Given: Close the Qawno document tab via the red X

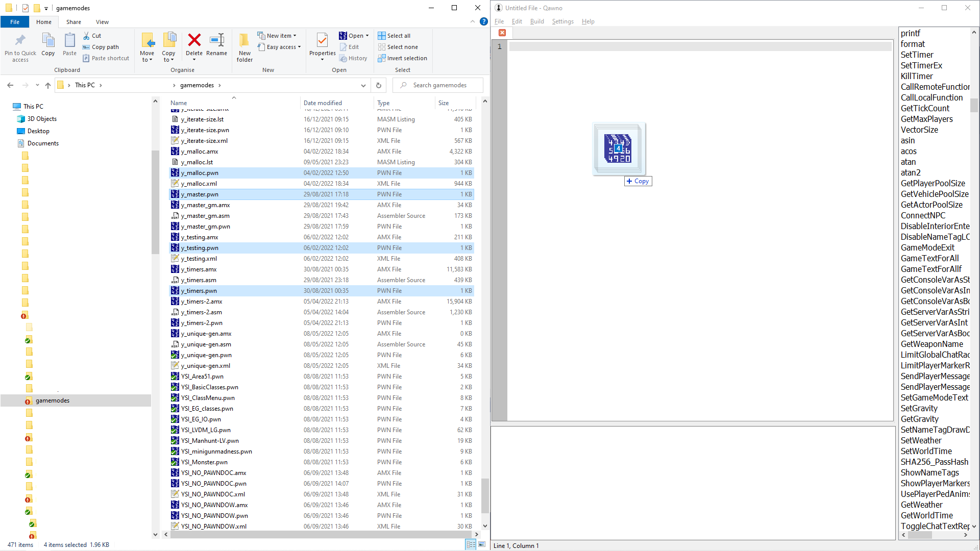Looking at the screenshot, I should [x=502, y=33].
